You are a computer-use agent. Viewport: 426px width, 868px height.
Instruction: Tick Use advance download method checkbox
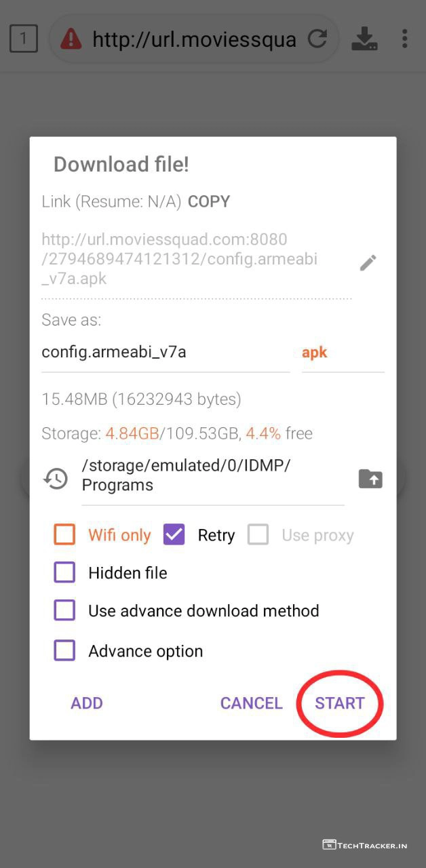(64, 611)
